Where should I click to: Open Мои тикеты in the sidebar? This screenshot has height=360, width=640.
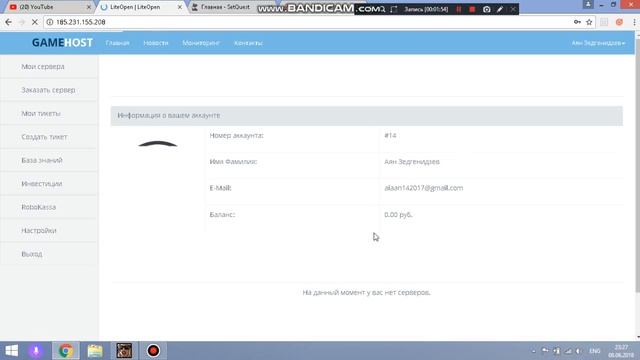point(41,113)
